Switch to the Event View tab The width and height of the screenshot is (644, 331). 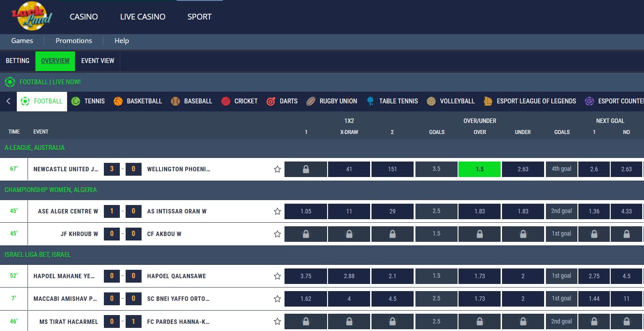tap(98, 61)
